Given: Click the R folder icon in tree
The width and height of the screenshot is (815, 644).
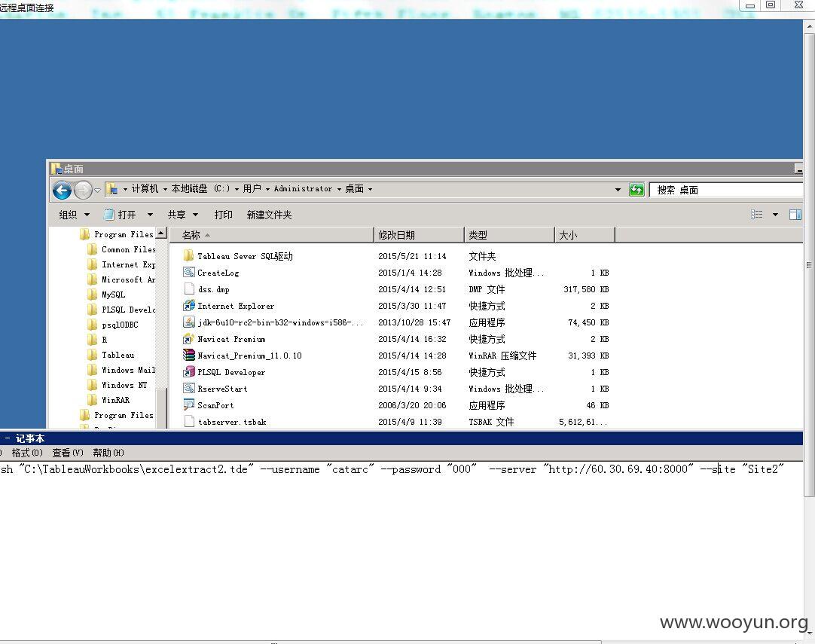Looking at the screenshot, I should (92, 340).
